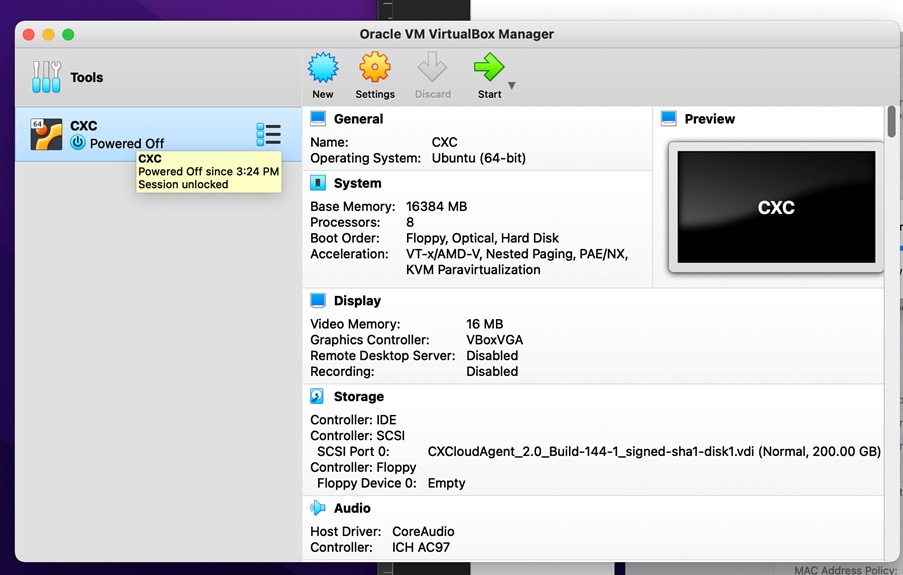Click the '16 MB' video memory value
Screen dimensions: 903x575
pos(484,324)
